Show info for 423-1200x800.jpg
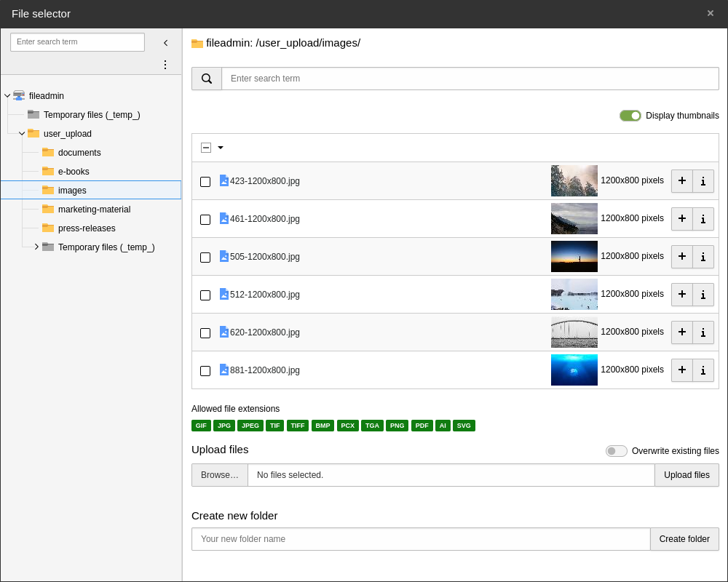Screen dimensions: 728x582 703,181
